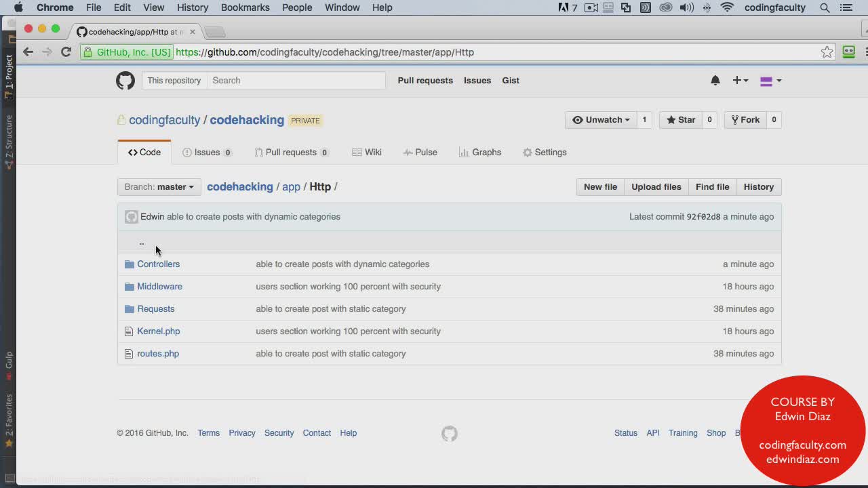Image resolution: width=868 pixels, height=488 pixels.
Task: Open the Wiki tab
Action: pos(367,152)
